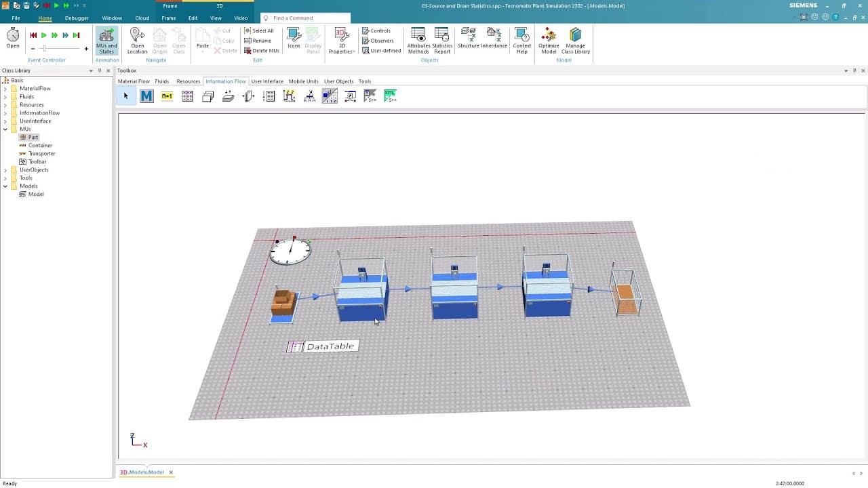868x488 pixels.
Task: Select the pointer tool in Toolbox
Action: [125, 96]
